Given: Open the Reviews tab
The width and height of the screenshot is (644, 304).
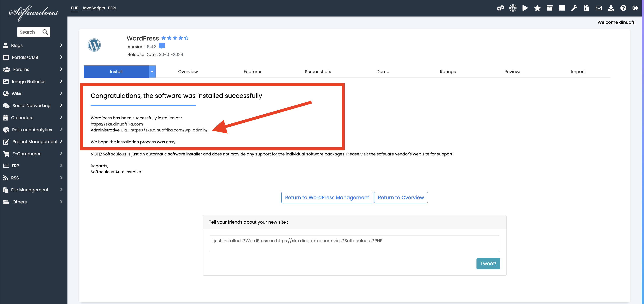Looking at the screenshot, I should [x=513, y=72].
